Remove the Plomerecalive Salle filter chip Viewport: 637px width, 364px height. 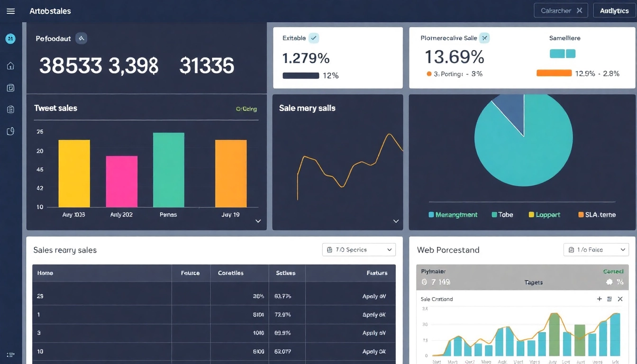point(484,37)
